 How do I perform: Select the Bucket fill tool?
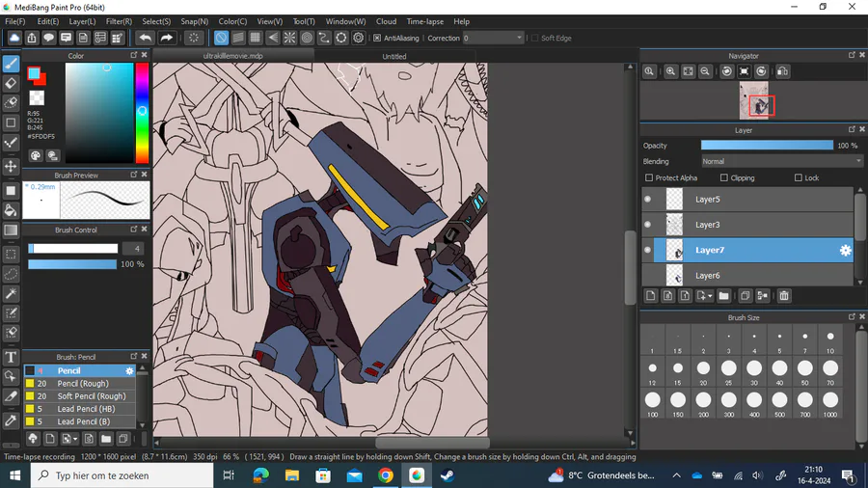[x=11, y=210]
